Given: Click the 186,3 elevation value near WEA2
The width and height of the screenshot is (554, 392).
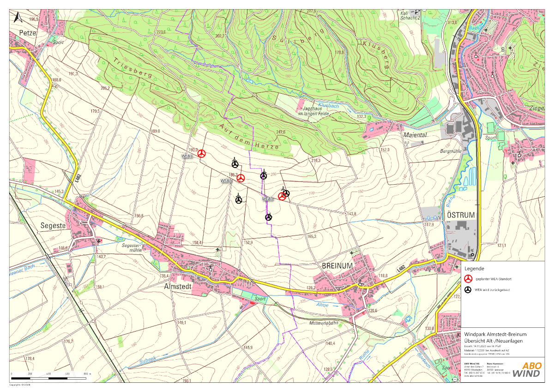Looking at the screenshot, I should coord(232,175).
